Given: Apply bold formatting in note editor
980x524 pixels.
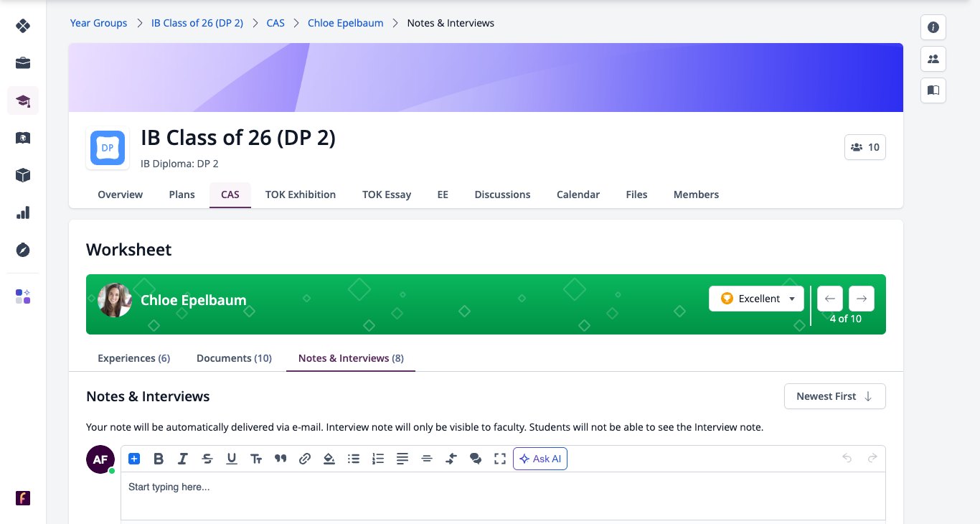Looking at the screenshot, I should 159,459.
